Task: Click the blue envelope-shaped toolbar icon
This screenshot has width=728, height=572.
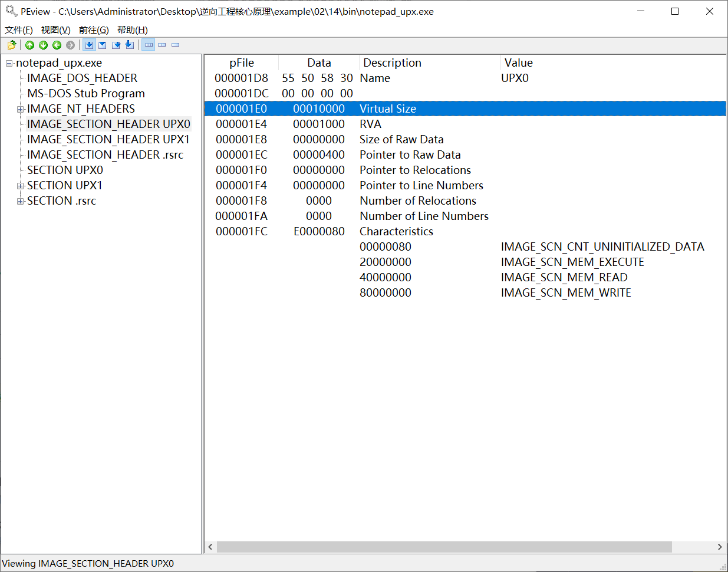Action: click(x=103, y=45)
